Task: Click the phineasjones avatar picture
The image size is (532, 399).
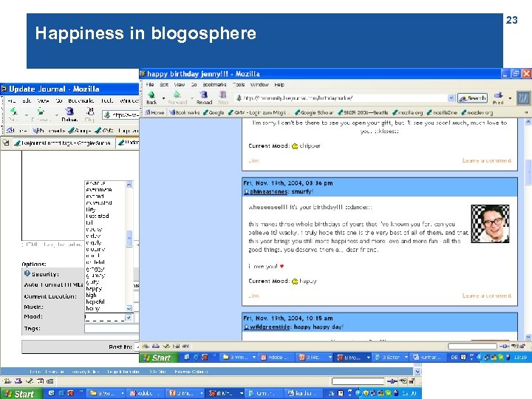Action: point(490,224)
